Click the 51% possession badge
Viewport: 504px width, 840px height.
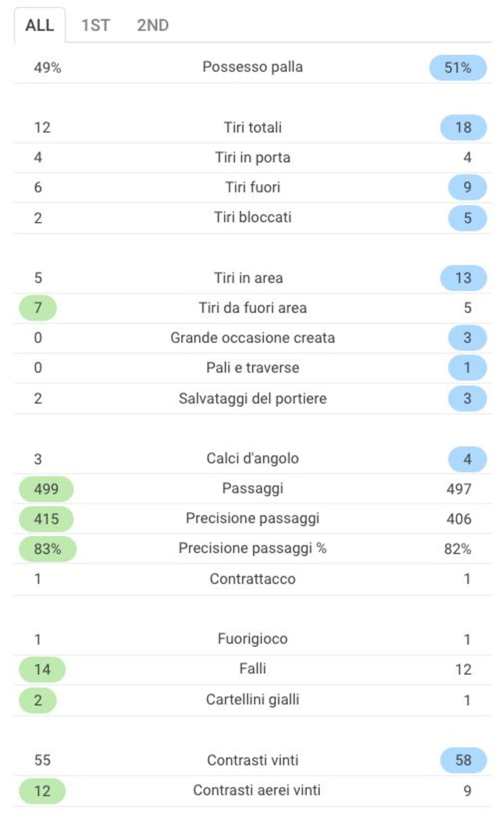click(x=458, y=68)
